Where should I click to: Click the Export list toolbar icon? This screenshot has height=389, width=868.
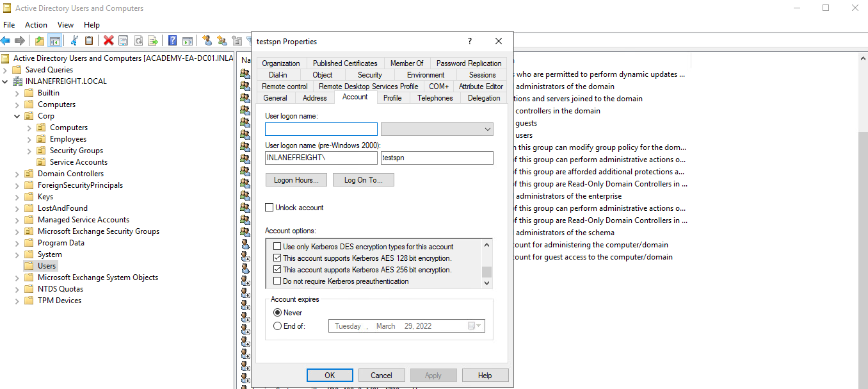point(153,40)
